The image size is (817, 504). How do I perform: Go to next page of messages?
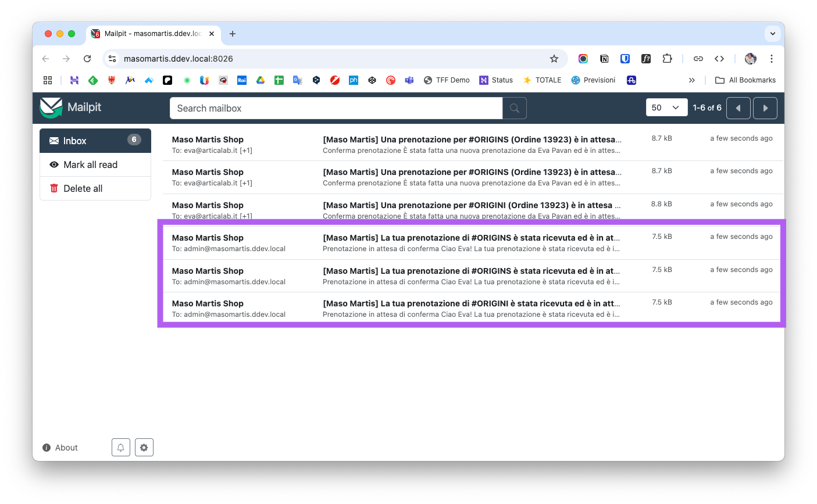(x=765, y=108)
